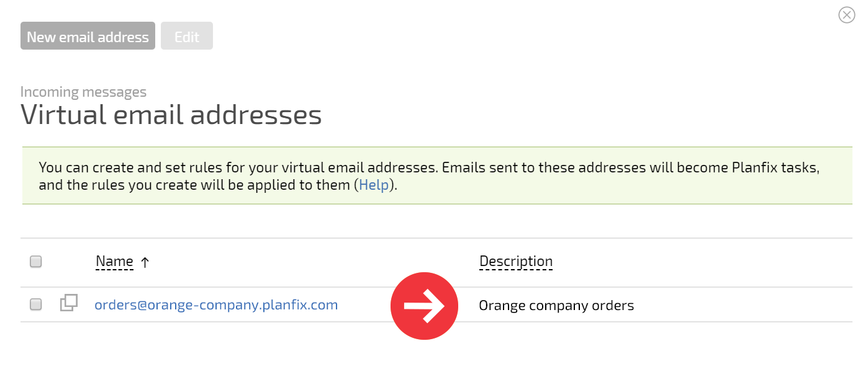Screen dimensions: 868x377
Task: Click the red circle arrow icon
Action: pos(424,306)
